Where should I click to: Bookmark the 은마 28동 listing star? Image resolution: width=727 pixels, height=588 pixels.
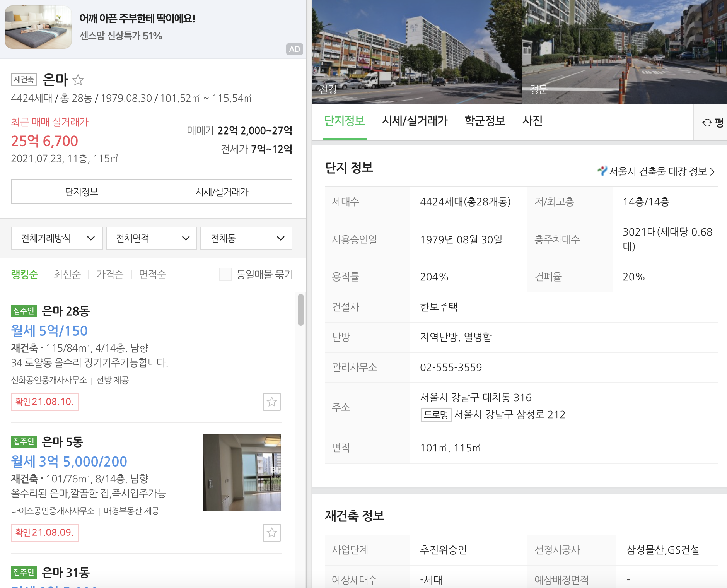click(x=272, y=402)
